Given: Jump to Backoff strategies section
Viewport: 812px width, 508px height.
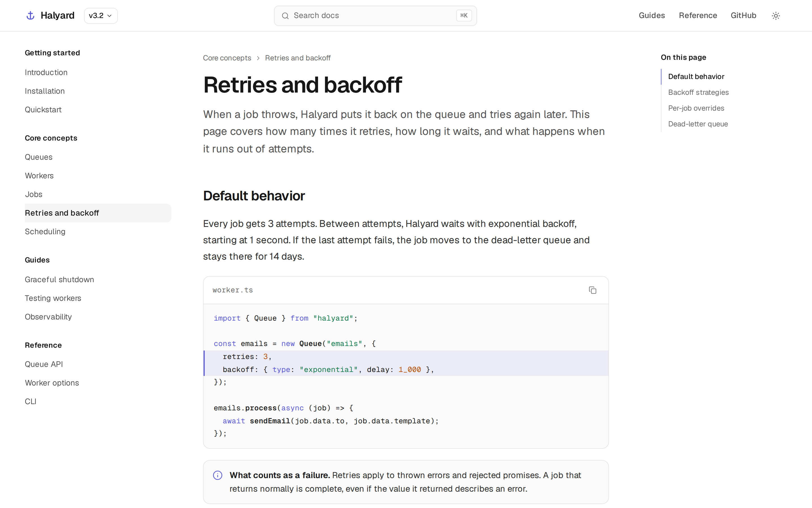Looking at the screenshot, I should [698, 92].
